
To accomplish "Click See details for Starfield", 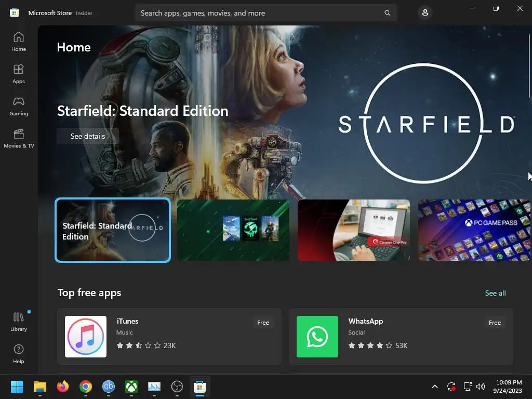I will (88, 136).
